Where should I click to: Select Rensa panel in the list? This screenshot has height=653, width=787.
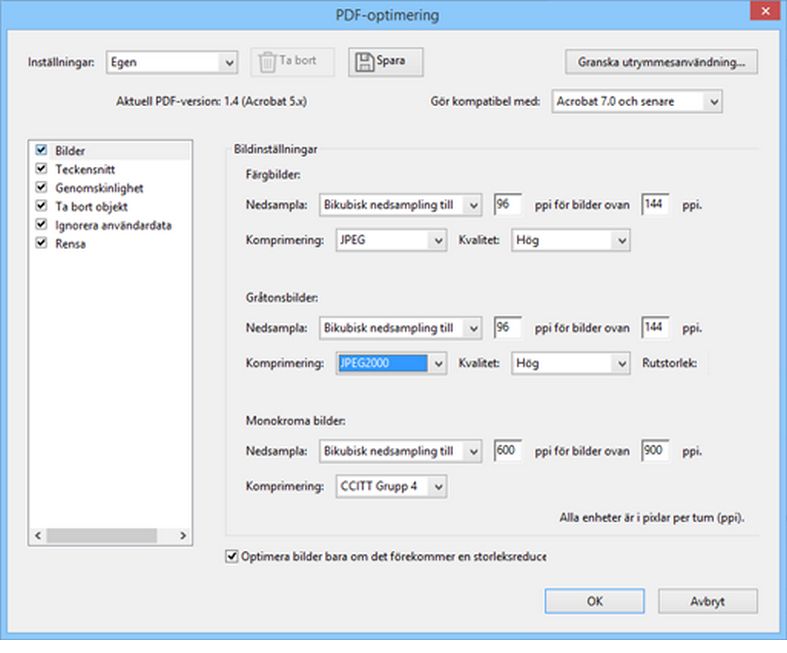[70, 243]
